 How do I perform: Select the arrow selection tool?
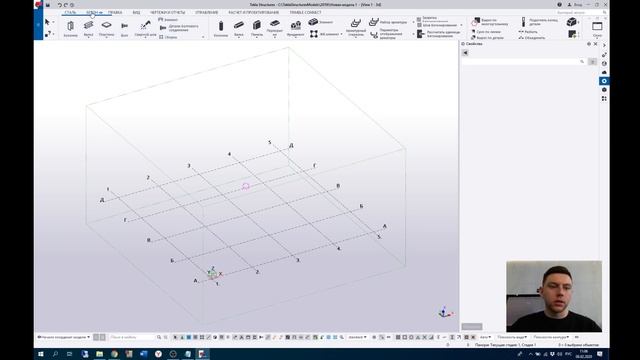point(47,22)
